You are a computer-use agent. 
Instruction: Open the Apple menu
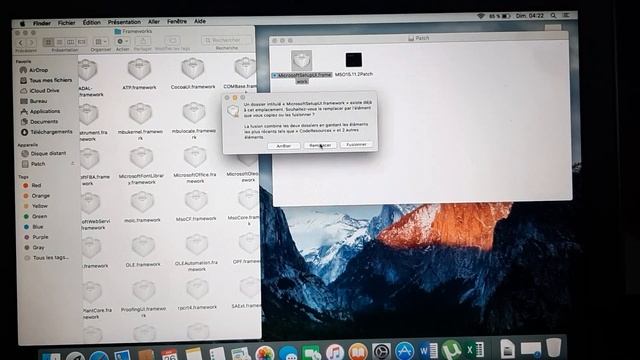coord(22,24)
